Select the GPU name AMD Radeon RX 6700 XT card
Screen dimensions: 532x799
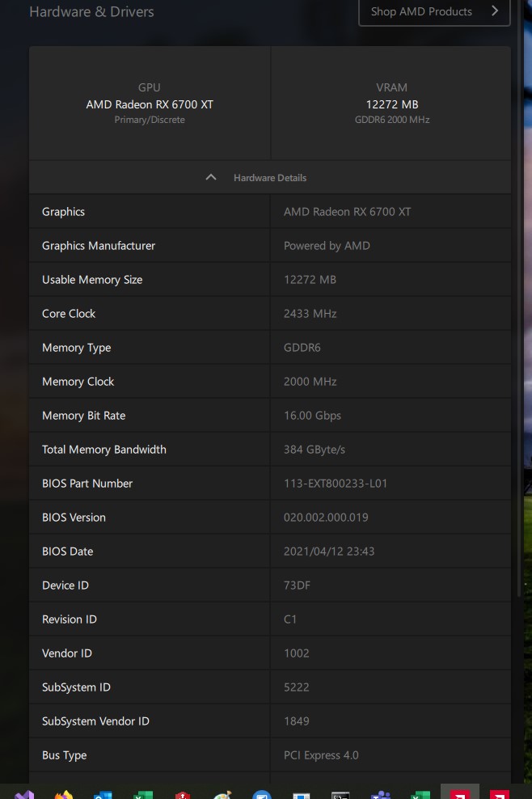tap(150, 104)
